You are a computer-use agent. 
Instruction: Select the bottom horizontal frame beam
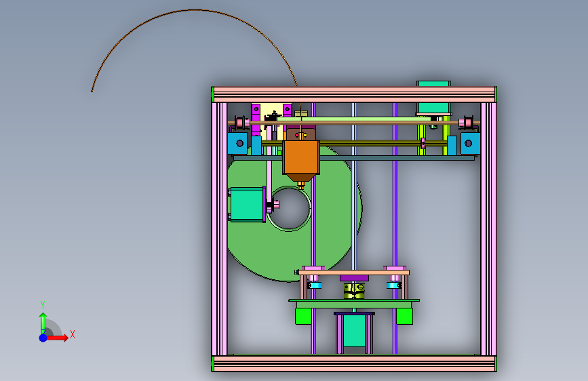(x=354, y=364)
